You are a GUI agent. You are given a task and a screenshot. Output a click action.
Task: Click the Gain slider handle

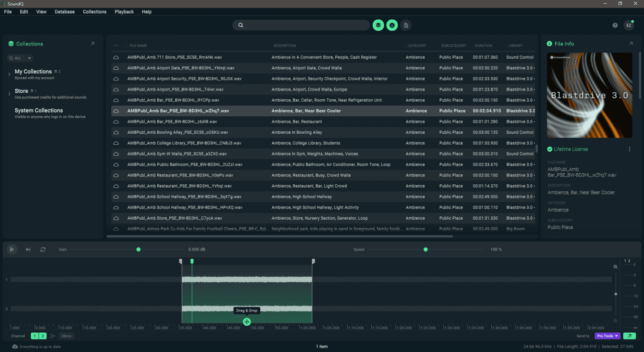pos(138,250)
